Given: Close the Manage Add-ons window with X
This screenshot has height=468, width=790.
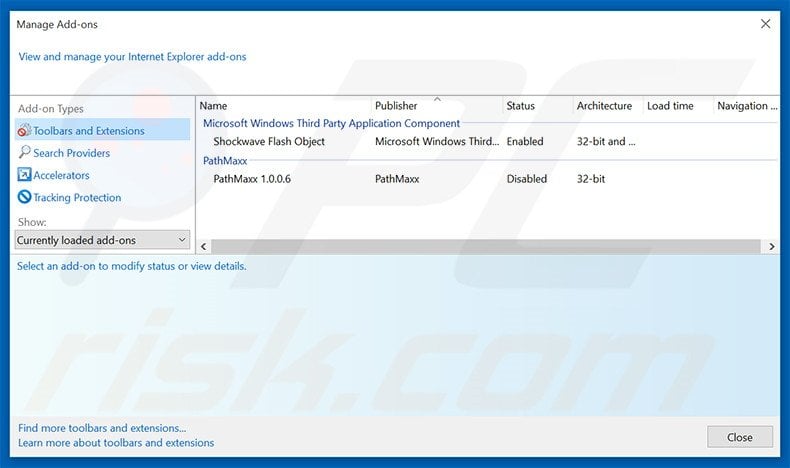Looking at the screenshot, I should (x=765, y=24).
